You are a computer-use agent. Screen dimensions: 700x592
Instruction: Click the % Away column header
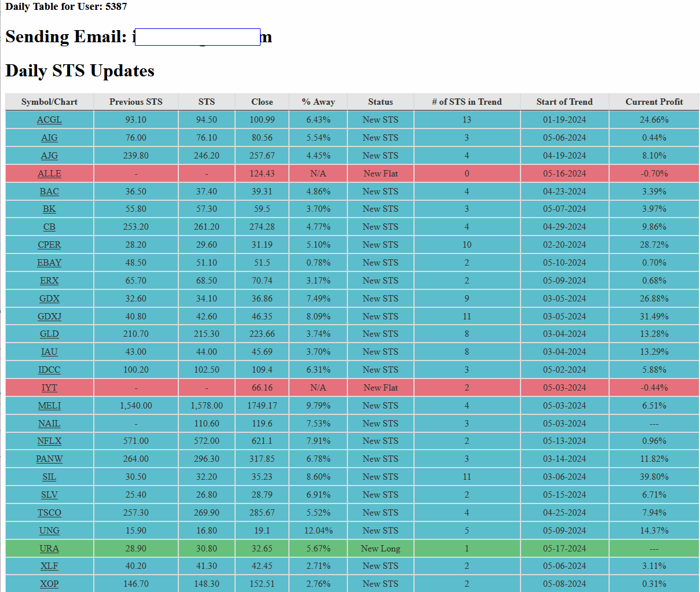click(318, 102)
